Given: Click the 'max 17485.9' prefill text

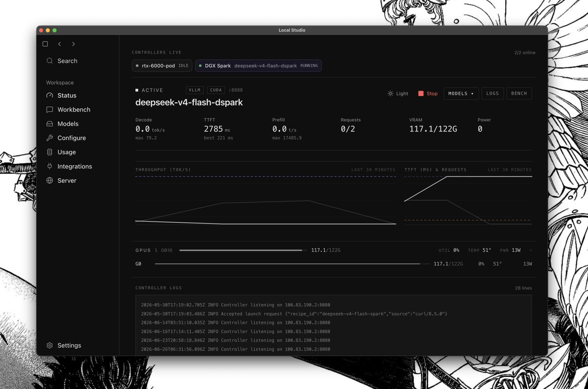Looking at the screenshot, I should tap(287, 138).
